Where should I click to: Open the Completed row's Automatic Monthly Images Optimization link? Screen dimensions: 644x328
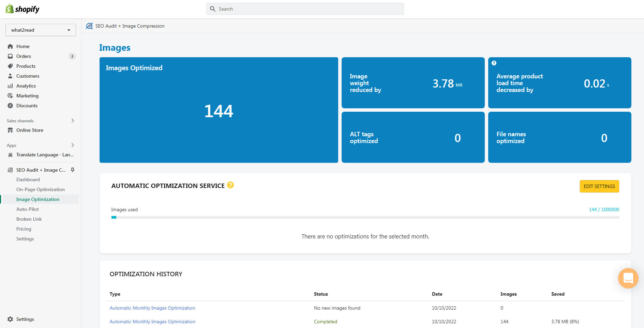[x=152, y=322]
